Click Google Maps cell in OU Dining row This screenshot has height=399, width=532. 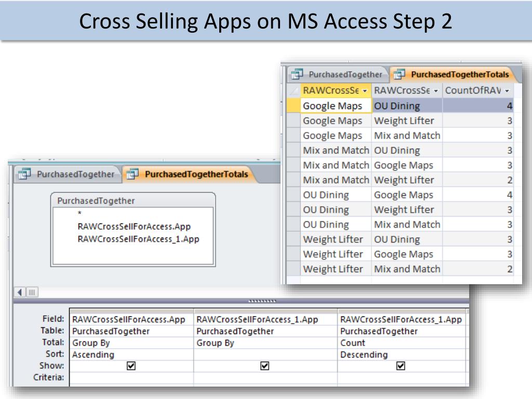click(407, 195)
